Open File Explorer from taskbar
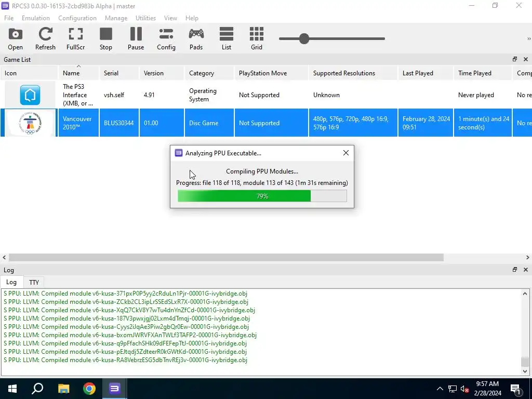Image resolution: width=532 pixels, height=399 pixels. pyautogui.click(x=63, y=389)
